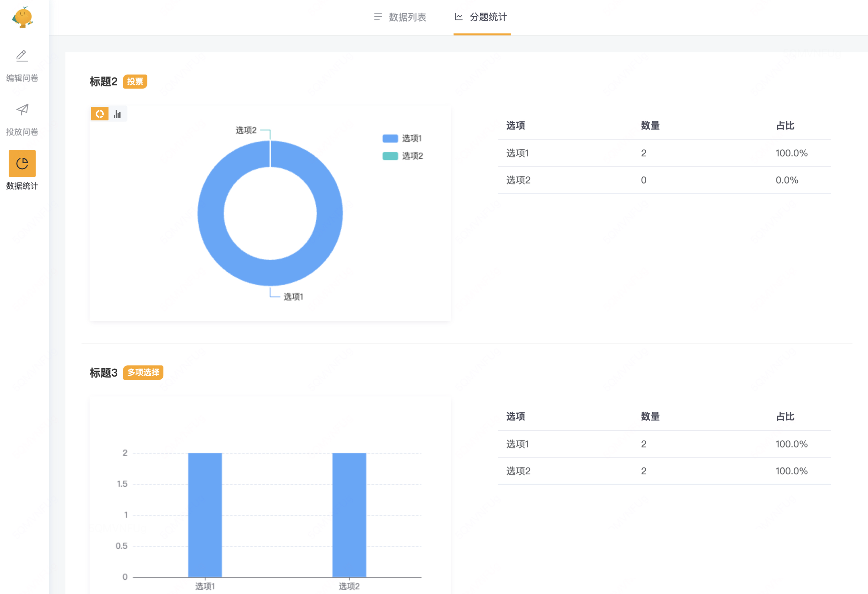
Task: Open the 分题统计 tab
Action: pos(488,17)
